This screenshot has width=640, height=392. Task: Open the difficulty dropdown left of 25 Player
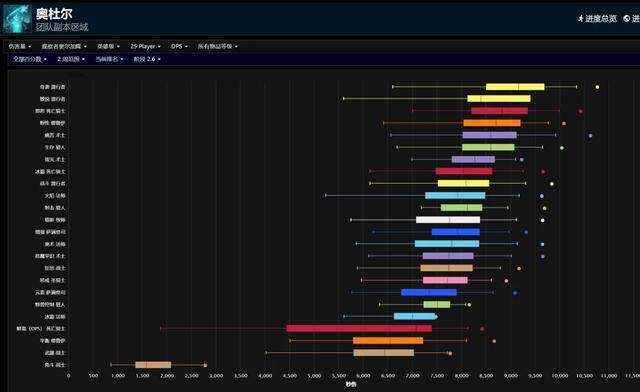click(108, 46)
